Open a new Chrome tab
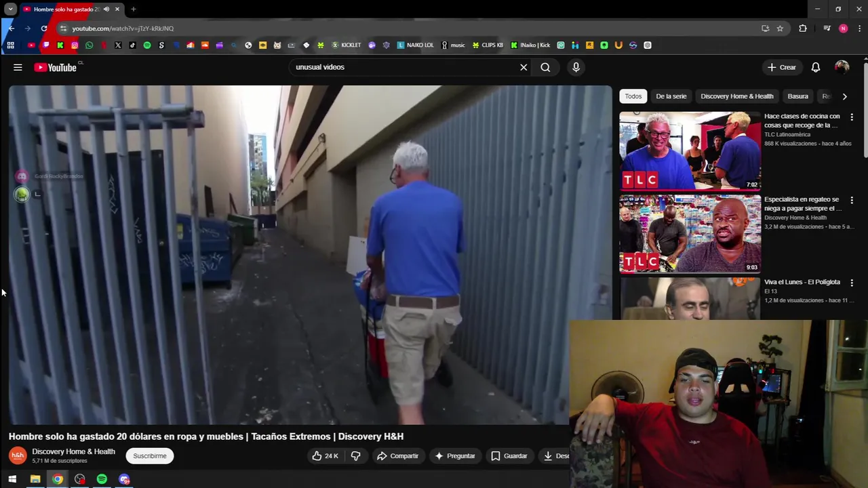 (x=134, y=9)
